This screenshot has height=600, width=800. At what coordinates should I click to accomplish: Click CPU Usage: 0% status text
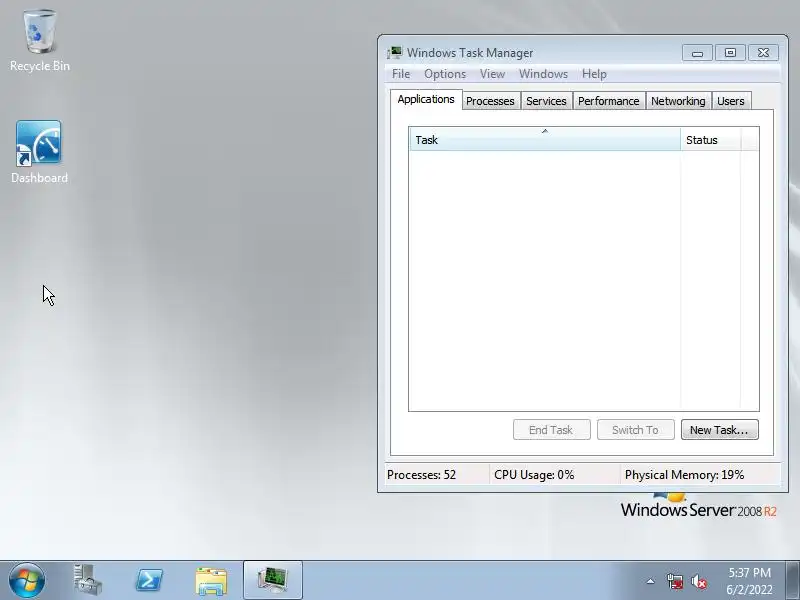pyautogui.click(x=534, y=474)
